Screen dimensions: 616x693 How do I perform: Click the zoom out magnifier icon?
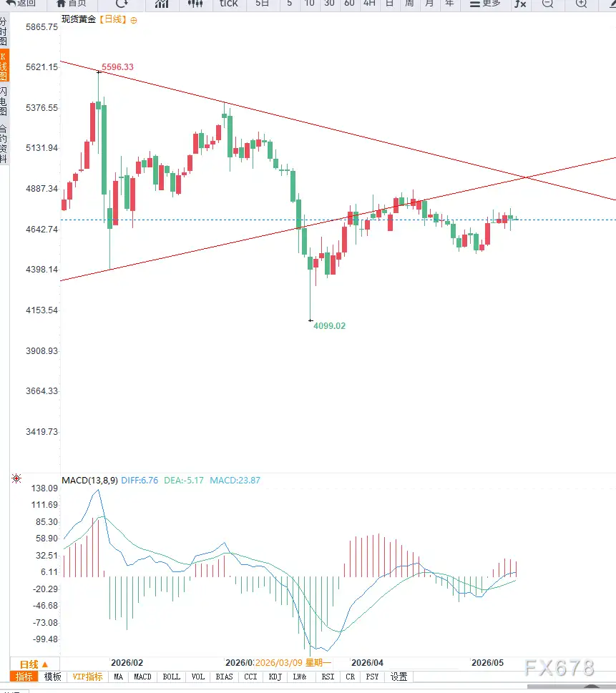pyautogui.click(x=548, y=4)
